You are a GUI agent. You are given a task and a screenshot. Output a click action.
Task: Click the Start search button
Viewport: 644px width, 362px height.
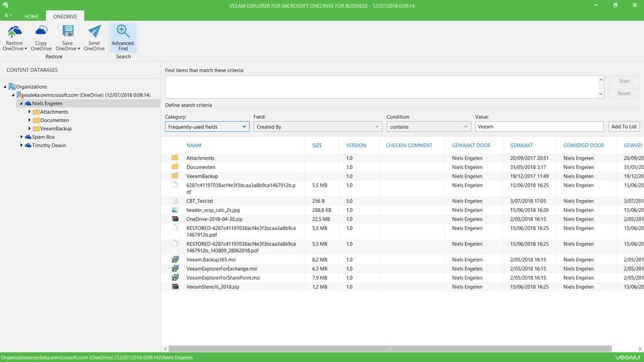624,81
